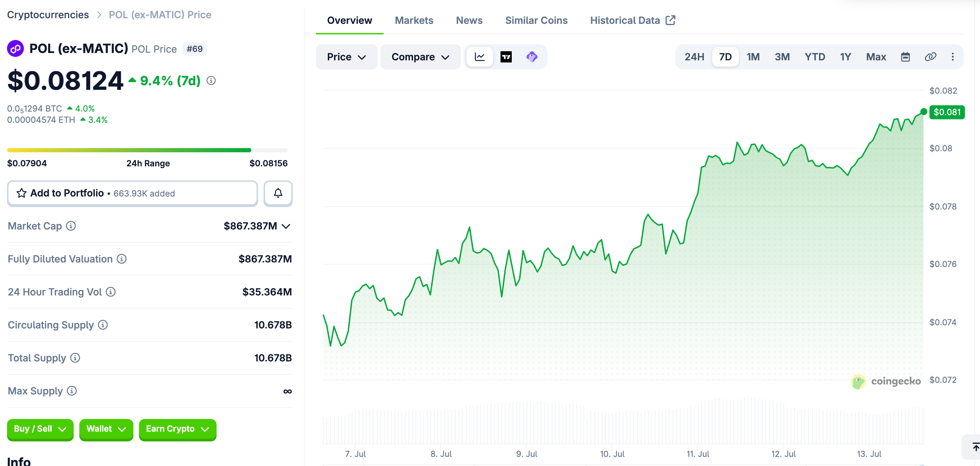Click the $35.364M trading volume value
Image resolution: width=980 pixels, height=466 pixels.
tap(267, 292)
